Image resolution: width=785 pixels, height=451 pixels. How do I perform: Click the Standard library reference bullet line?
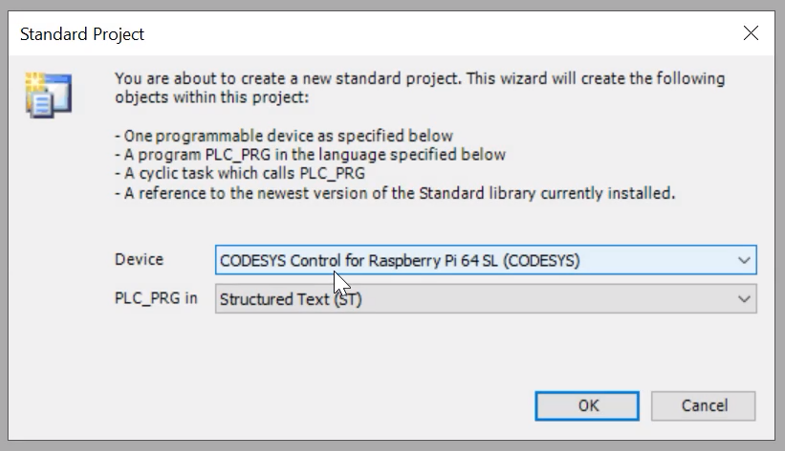click(395, 193)
